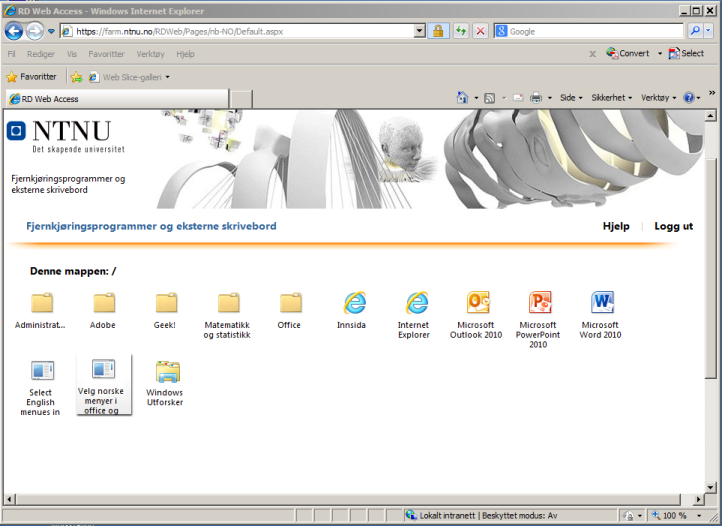The height and width of the screenshot is (526, 722).
Task: Click the Convert toolbar button
Action: click(628, 53)
